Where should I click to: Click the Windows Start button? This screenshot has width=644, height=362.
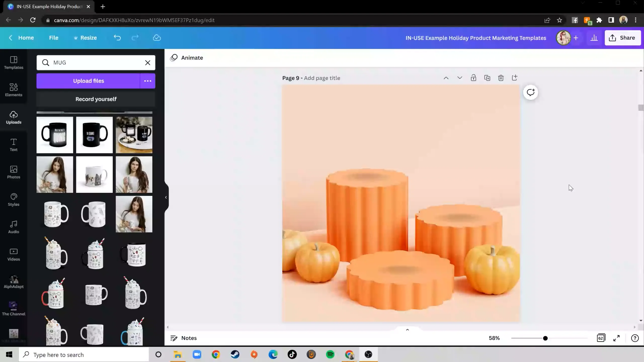pyautogui.click(x=9, y=354)
